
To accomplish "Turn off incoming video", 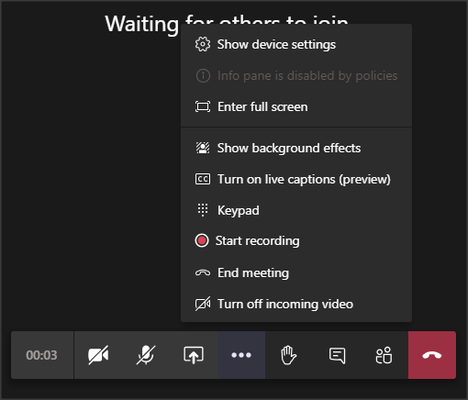I will [x=296, y=304].
